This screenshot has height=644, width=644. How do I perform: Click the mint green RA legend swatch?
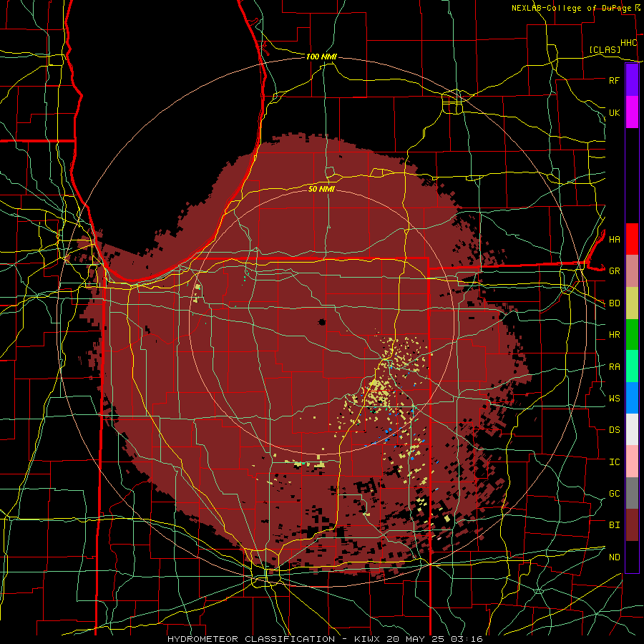[632, 366]
